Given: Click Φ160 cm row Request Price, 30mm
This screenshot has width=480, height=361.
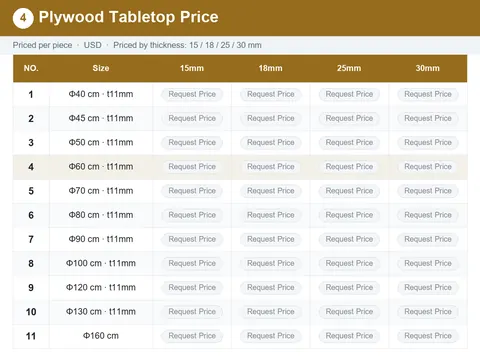Looking at the screenshot, I should 428,336.
